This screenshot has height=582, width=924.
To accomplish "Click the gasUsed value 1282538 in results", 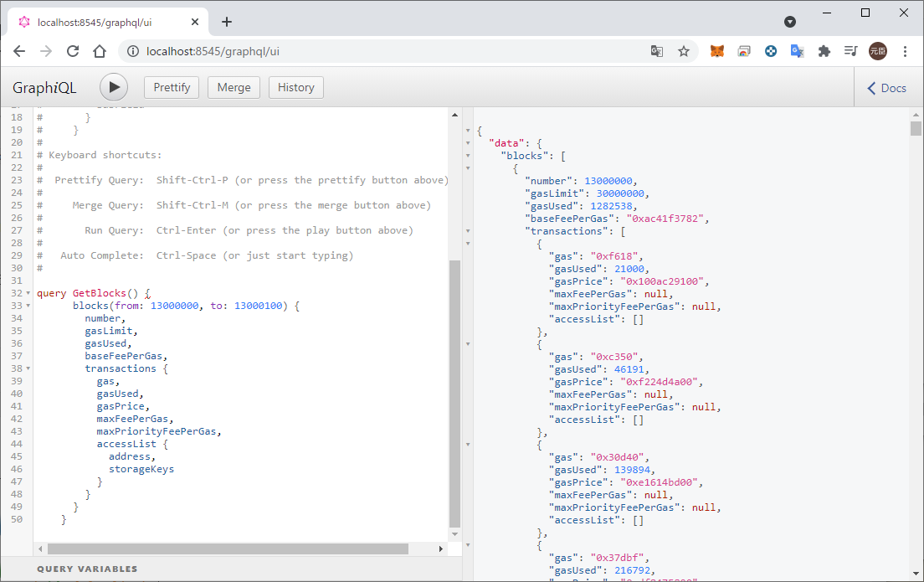I will pyautogui.click(x=611, y=206).
